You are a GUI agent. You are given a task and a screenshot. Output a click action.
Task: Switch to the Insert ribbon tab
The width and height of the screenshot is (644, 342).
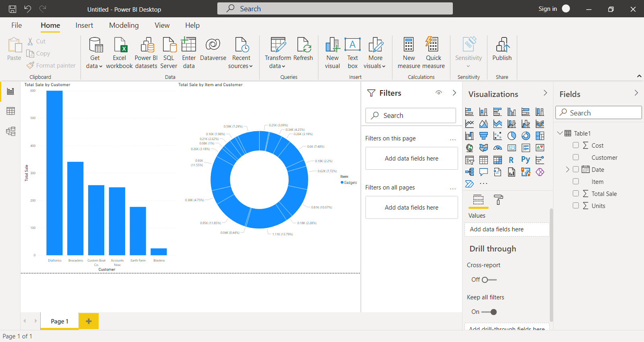tap(84, 25)
